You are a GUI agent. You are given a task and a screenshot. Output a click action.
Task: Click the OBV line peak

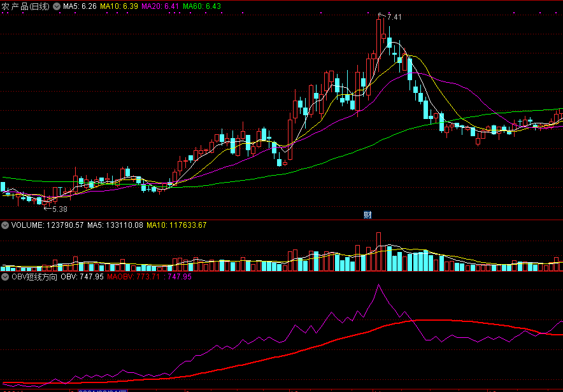378,284
